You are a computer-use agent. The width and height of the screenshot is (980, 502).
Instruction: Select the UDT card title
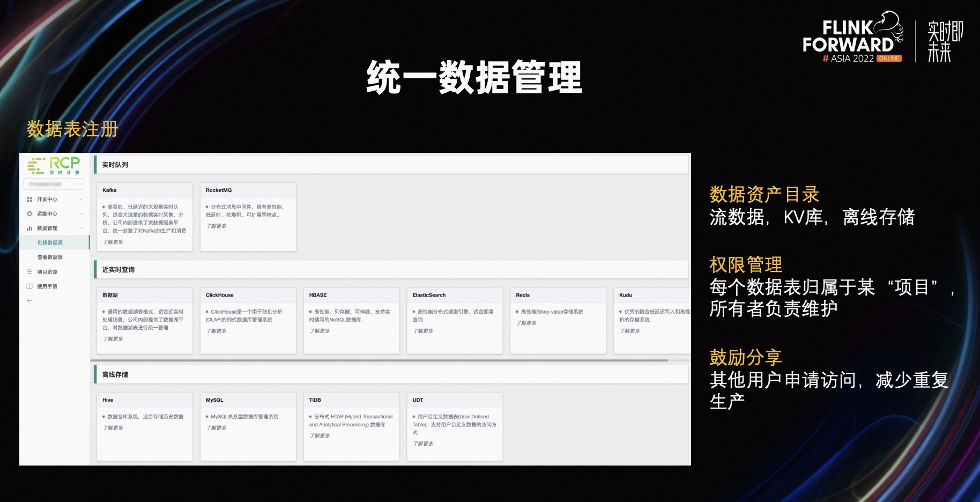[x=418, y=401]
